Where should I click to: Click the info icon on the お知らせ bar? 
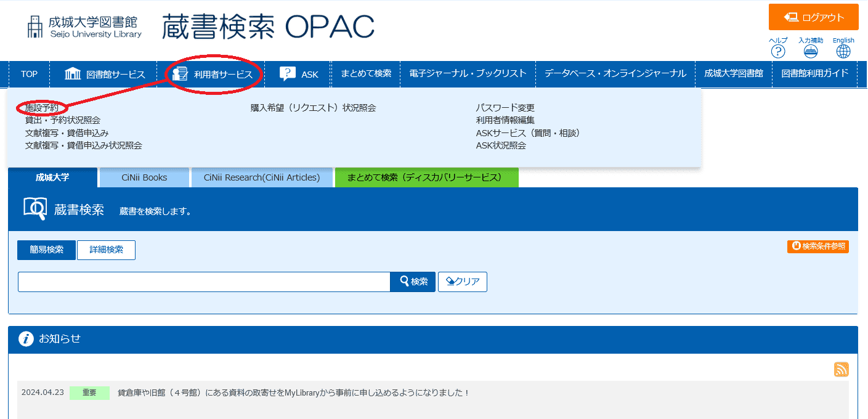tap(25, 339)
